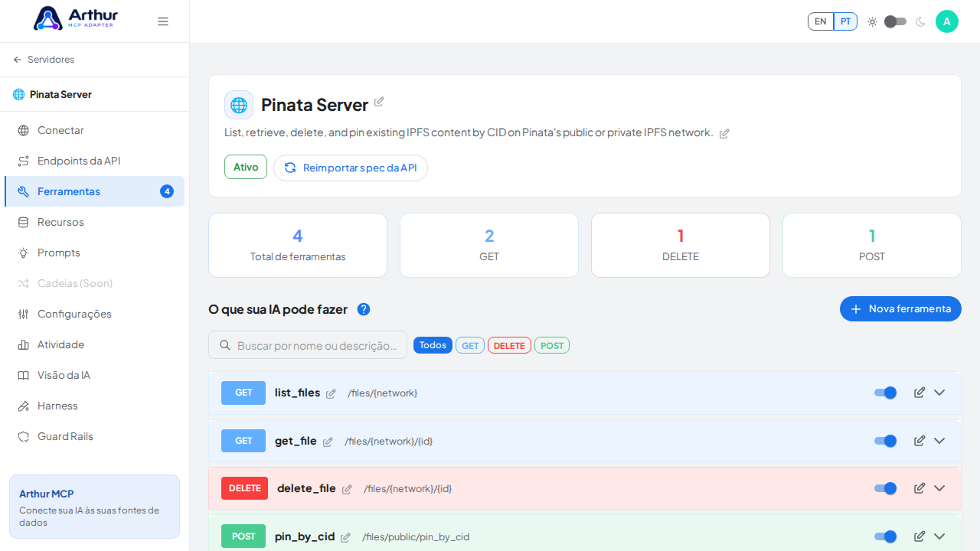Open the editor for get_file row
The image size is (980, 551).
[x=920, y=441]
